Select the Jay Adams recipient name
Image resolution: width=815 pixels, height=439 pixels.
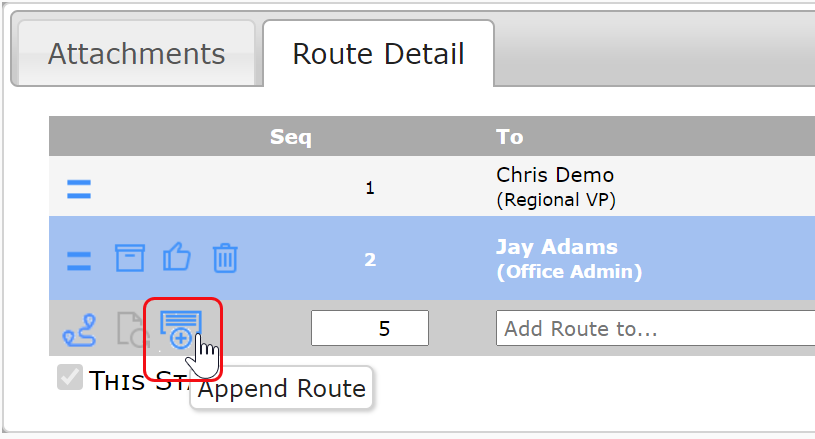point(557,247)
